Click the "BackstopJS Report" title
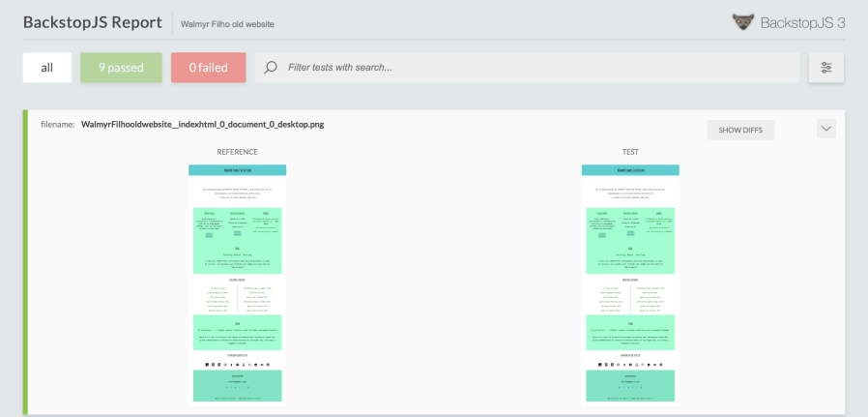The height and width of the screenshot is (417, 868). [93, 22]
